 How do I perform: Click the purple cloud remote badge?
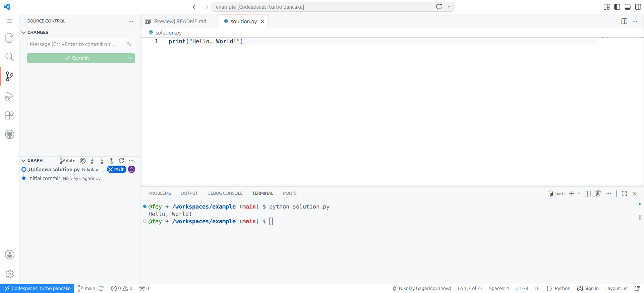click(132, 169)
